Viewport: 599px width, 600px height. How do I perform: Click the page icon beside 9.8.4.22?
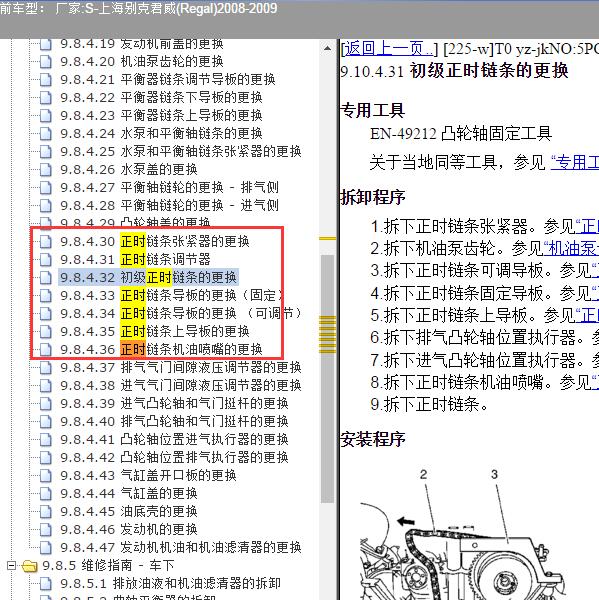(x=46, y=98)
